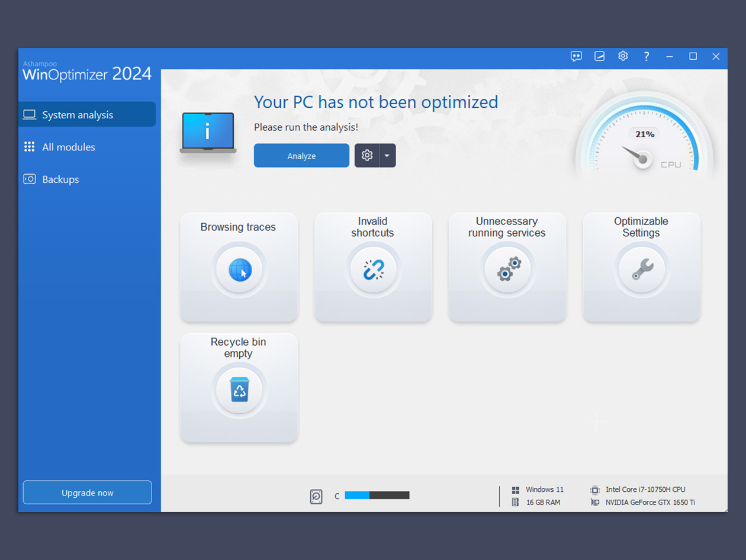The image size is (746, 560).
Task: Click the Invalid shortcuts broken link icon
Action: click(x=373, y=270)
